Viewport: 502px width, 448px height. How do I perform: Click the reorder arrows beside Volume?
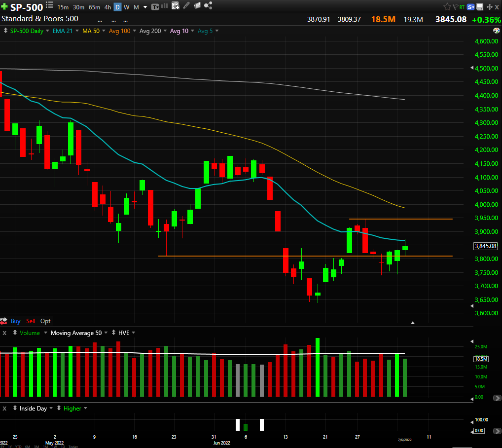(x=15, y=333)
